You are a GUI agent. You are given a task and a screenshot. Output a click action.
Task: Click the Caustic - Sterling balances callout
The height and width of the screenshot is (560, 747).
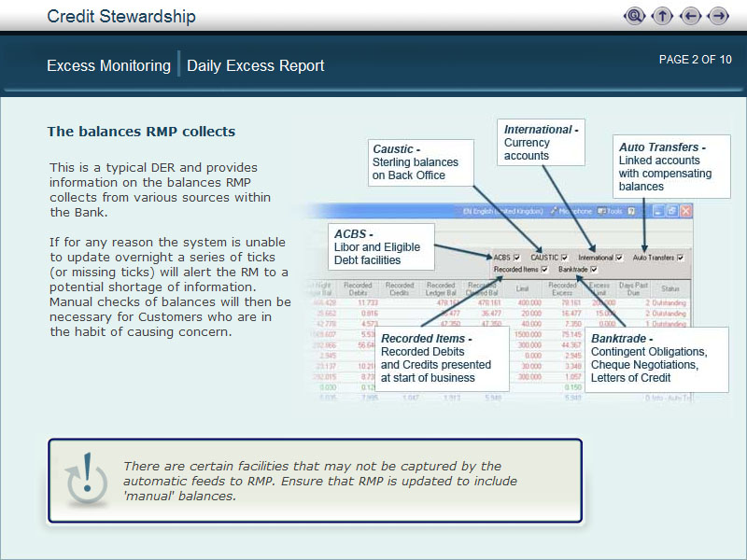point(421,162)
